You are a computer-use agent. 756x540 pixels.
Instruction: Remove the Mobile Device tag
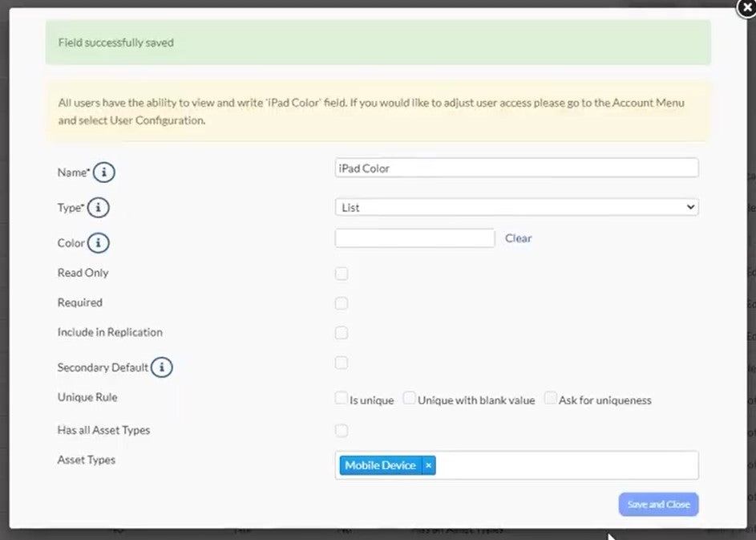(428, 465)
